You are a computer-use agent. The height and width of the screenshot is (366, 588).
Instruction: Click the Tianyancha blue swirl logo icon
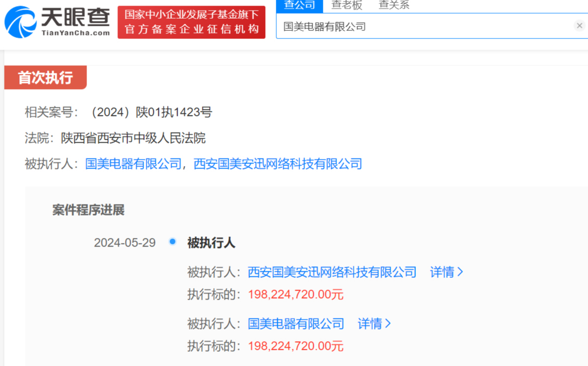coord(20,22)
